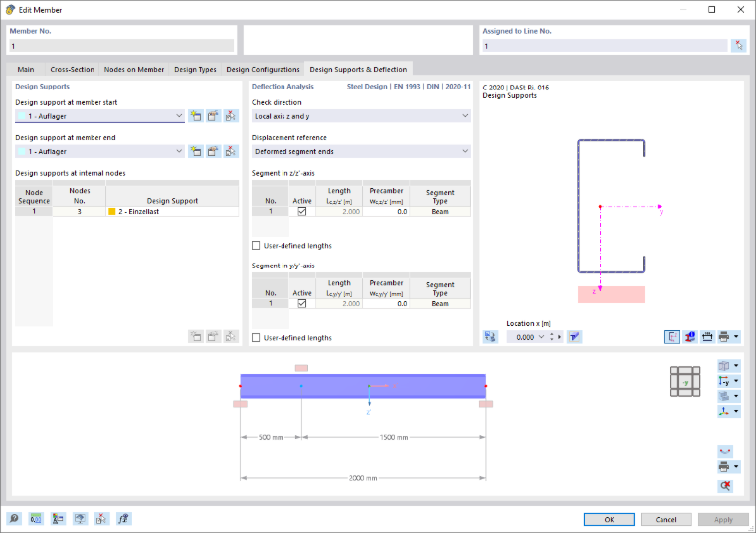
Task: Click the view cube navigation icon
Action: (685, 382)
